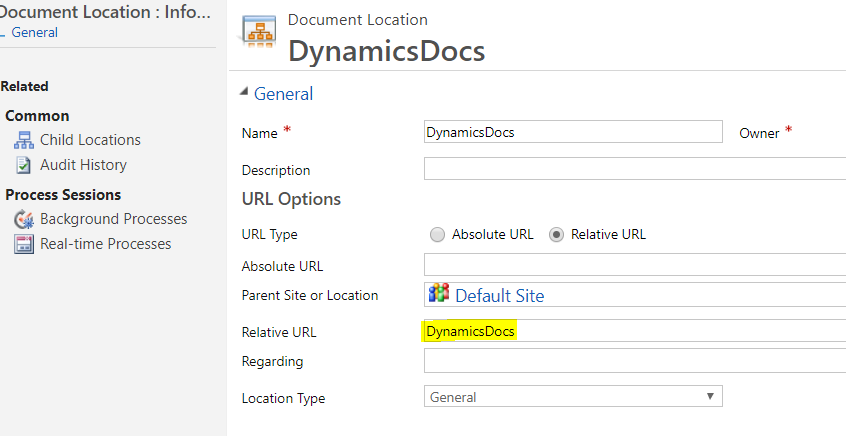Click the Description input field
This screenshot has width=846, height=436.
[634, 169]
